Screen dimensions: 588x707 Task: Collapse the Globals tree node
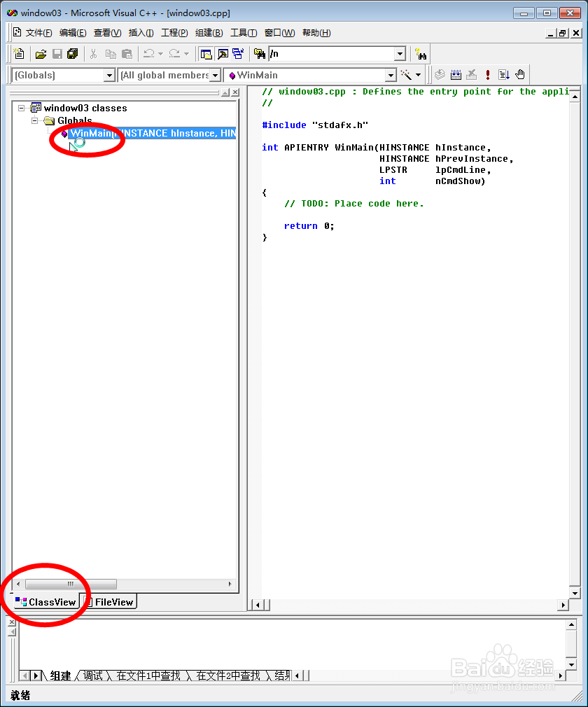click(34, 120)
